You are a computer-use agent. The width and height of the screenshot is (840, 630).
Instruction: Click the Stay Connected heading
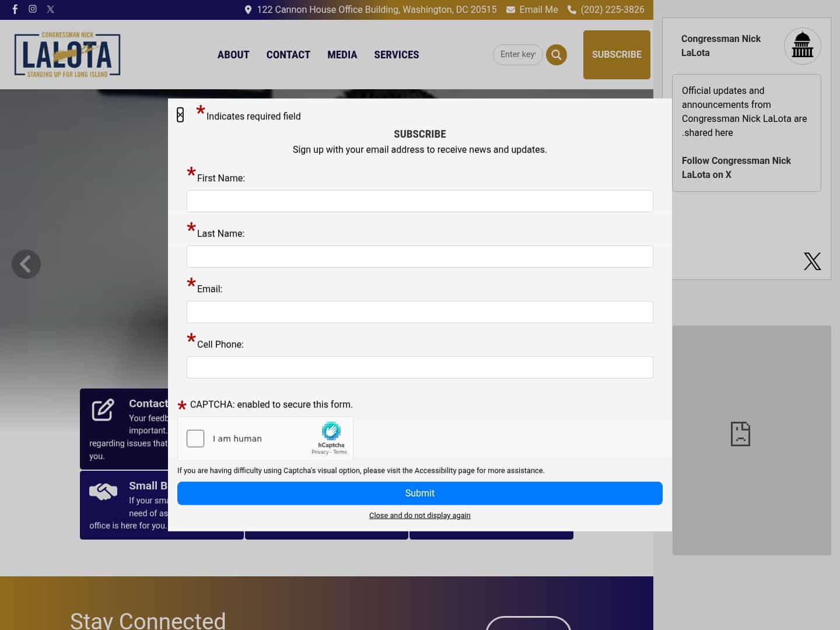pos(148,621)
